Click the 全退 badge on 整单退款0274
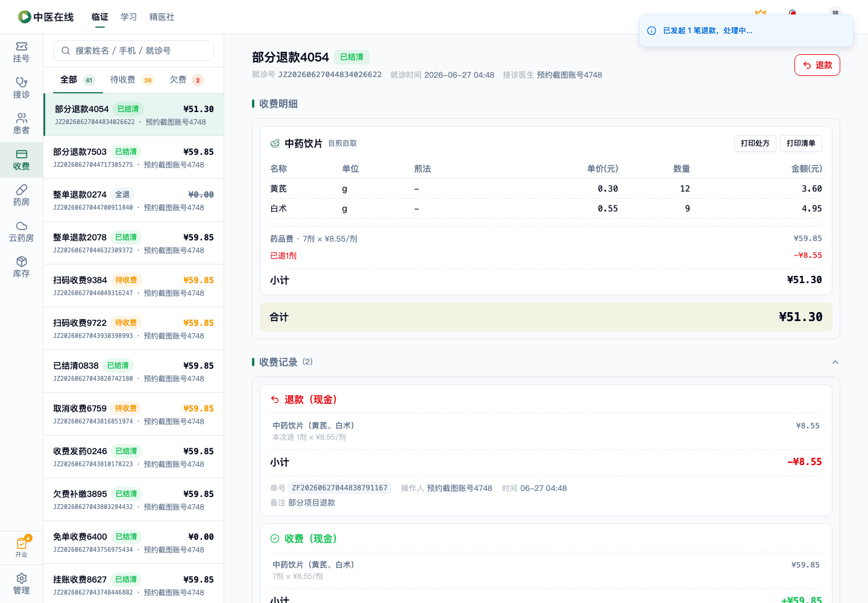868x603 pixels. click(x=122, y=195)
